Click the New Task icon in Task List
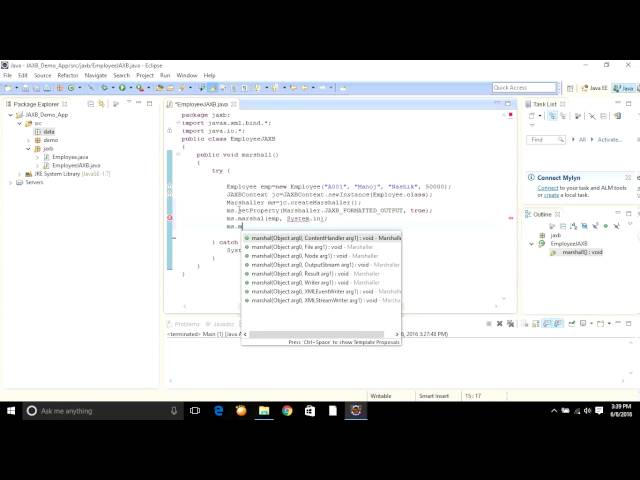 (x=531, y=116)
